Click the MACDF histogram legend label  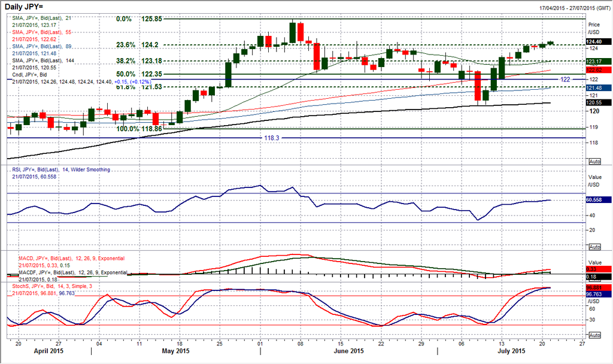(73, 272)
